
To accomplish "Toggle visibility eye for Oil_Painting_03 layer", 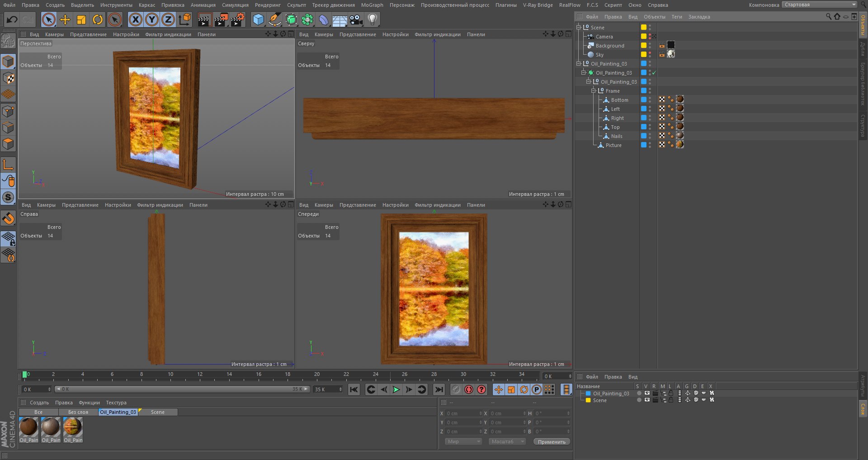I will click(647, 394).
